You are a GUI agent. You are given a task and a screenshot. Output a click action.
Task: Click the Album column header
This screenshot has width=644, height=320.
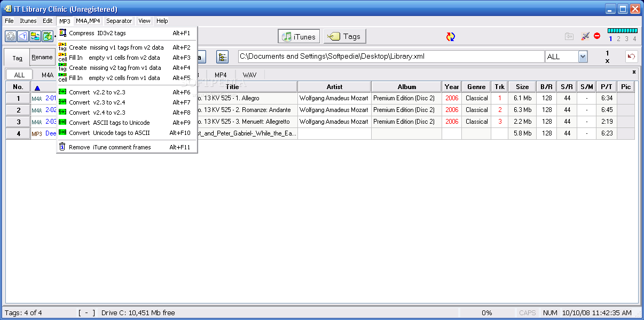[407, 87]
